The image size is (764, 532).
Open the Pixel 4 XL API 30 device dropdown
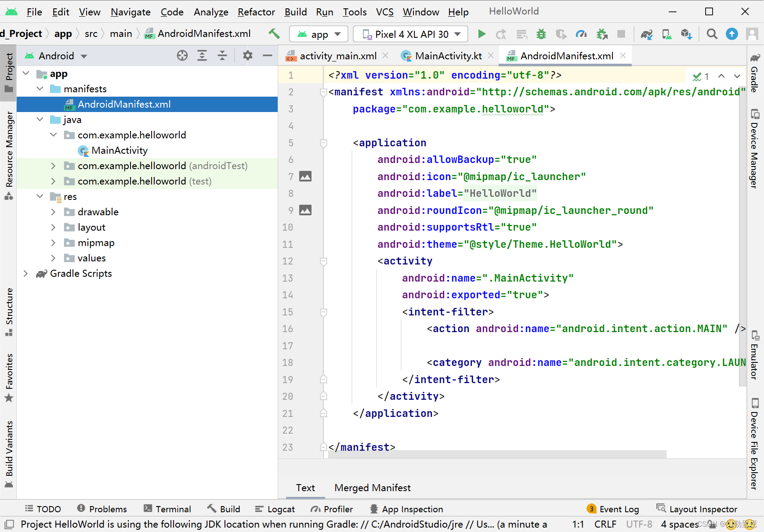[x=410, y=34]
